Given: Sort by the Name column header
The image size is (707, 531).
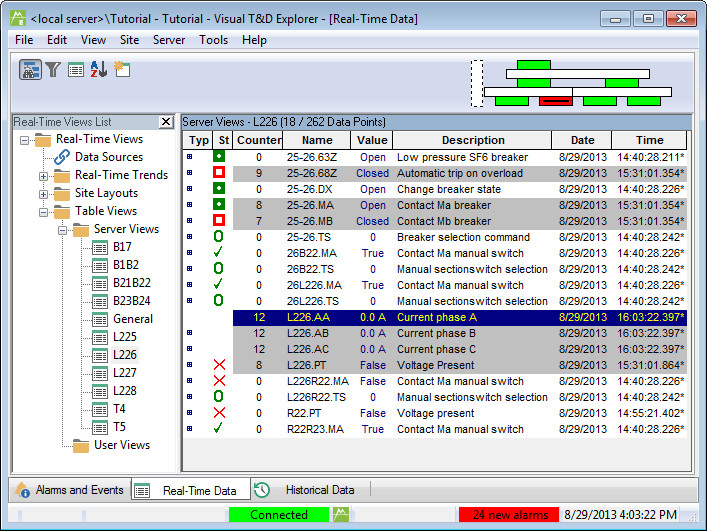Looking at the screenshot, I should (x=317, y=140).
